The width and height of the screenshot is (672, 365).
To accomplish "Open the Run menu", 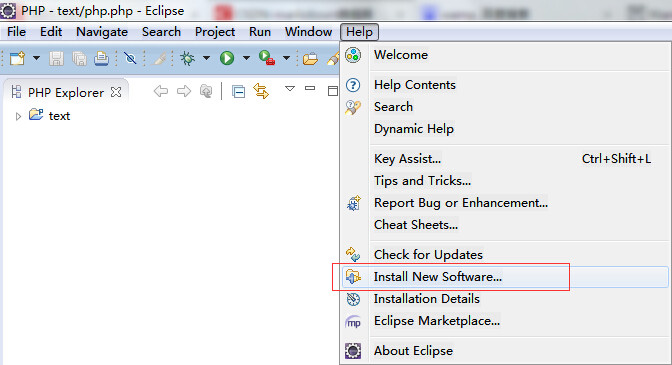I will pyautogui.click(x=260, y=32).
